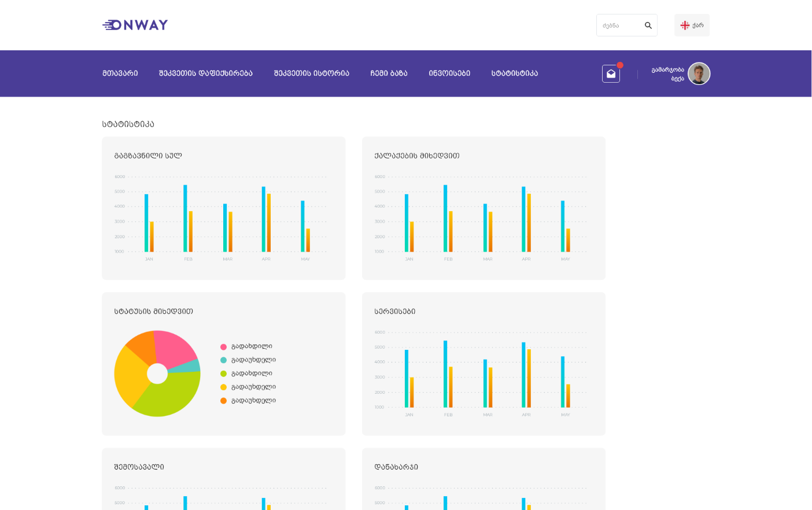Image resolution: width=812 pixels, height=510 pixels.
Task: Click the სერვისები card title
Action: [x=395, y=311]
